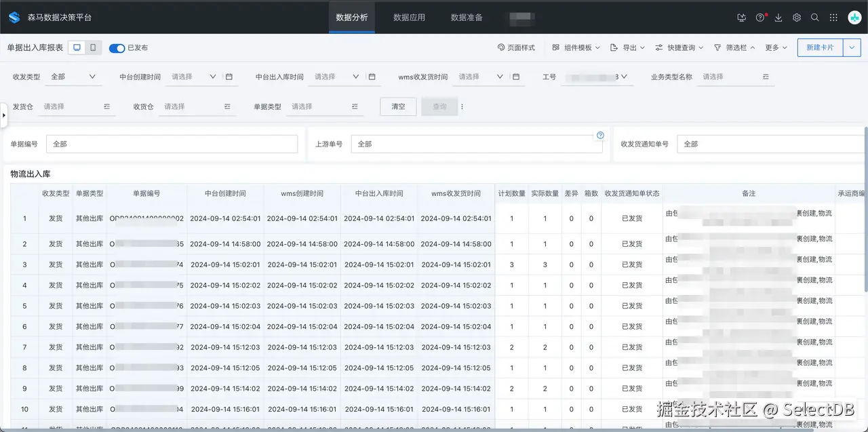
Task: Click the search magnifier in the top bar
Action: 815,18
